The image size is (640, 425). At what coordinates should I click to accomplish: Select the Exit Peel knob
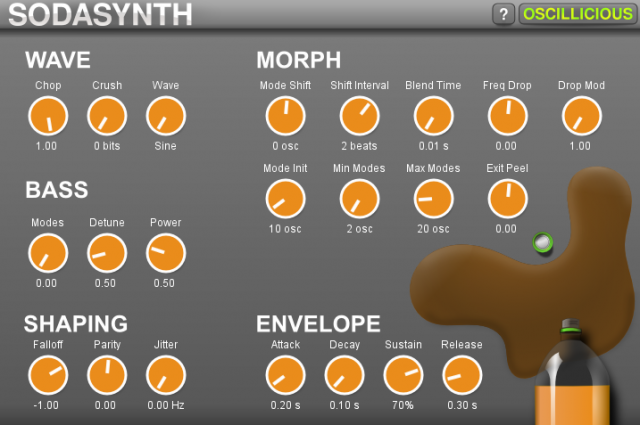tap(506, 199)
